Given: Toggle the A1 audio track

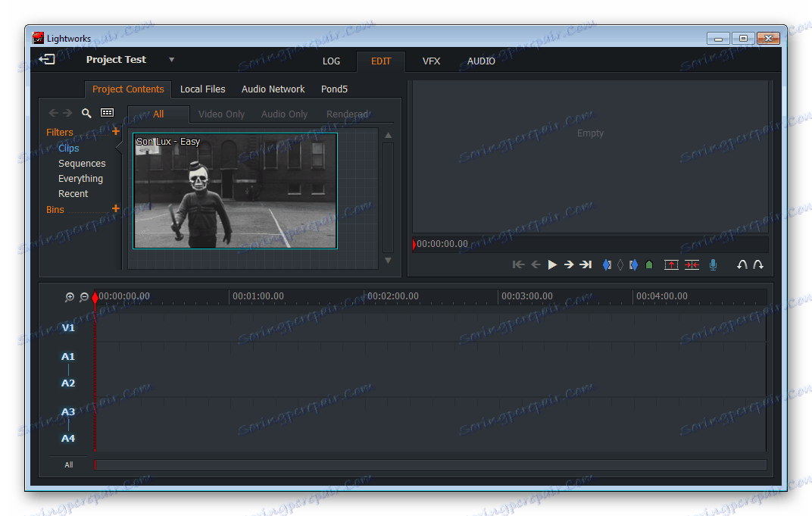Looking at the screenshot, I should [x=68, y=356].
